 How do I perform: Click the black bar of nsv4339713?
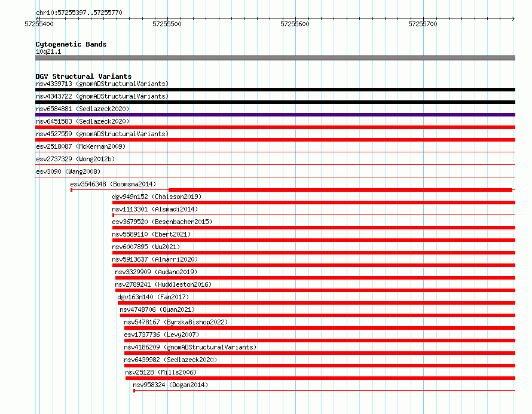(x=275, y=90)
